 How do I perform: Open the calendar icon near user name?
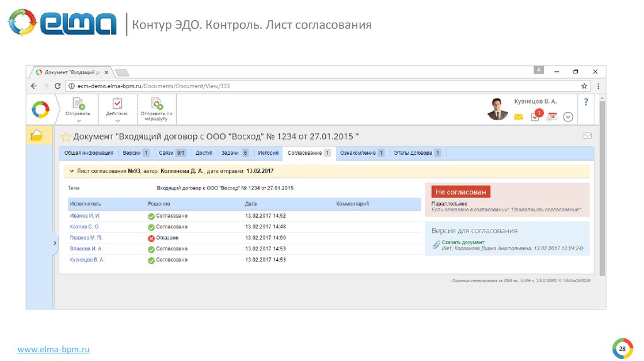click(552, 117)
